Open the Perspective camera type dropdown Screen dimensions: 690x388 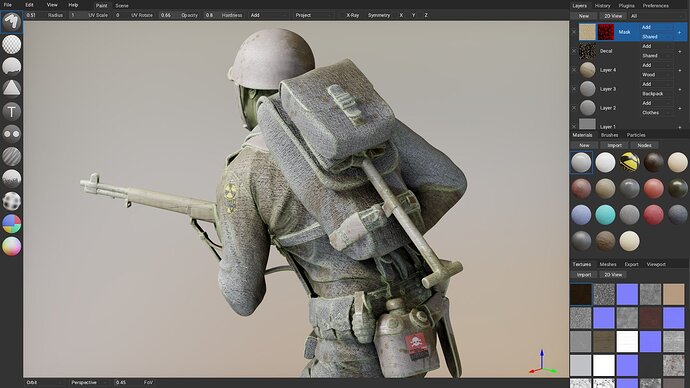(90, 383)
